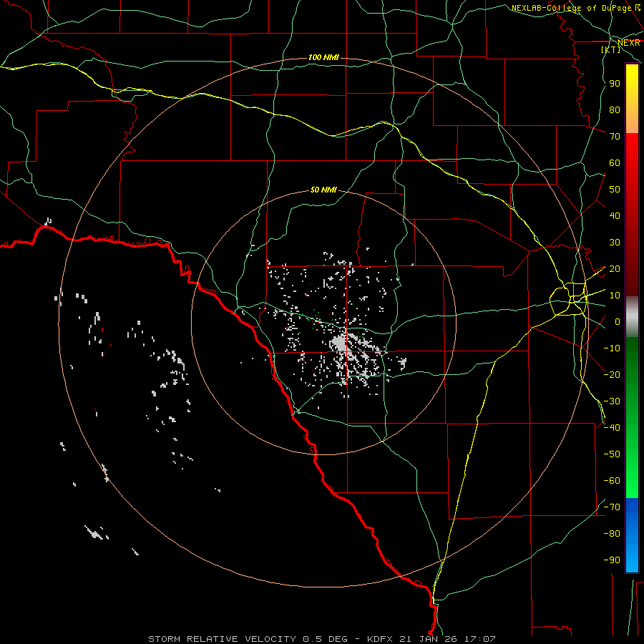
Task: Pick the -60 label on the legend
Action: click(612, 481)
